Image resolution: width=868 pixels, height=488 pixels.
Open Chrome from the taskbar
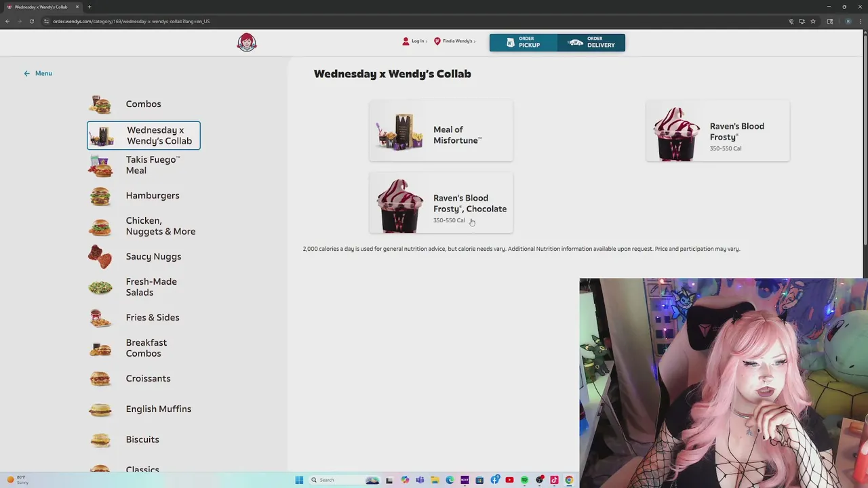point(569,480)
